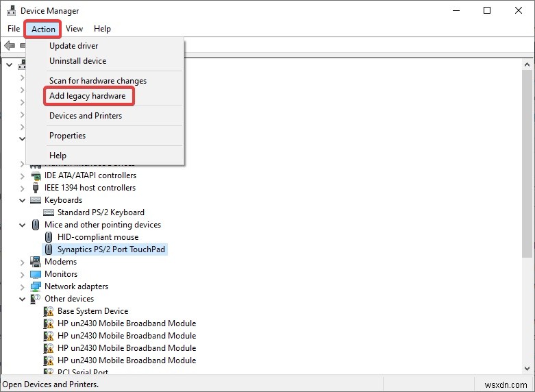Click the scrollbar up arrow
This screenshot has width=535, height=392.
[x=527, y=64]
